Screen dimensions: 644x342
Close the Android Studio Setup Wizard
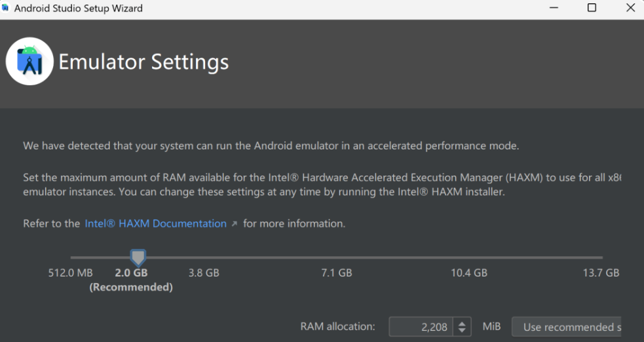click(630, 9)
